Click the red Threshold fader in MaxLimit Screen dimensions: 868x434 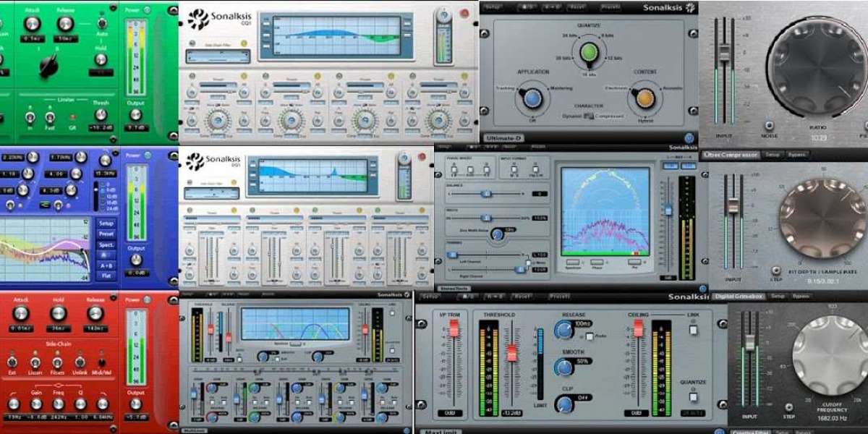click(512, 353)
